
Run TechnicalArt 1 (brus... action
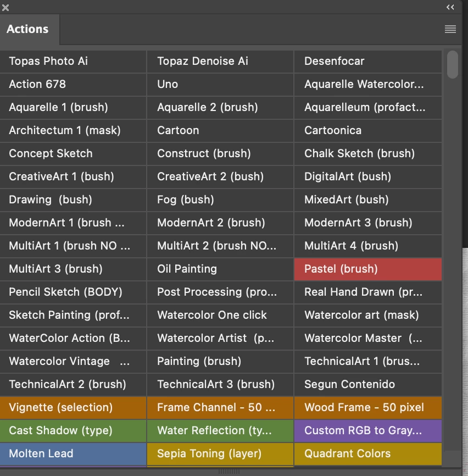(x=368, y=361)
